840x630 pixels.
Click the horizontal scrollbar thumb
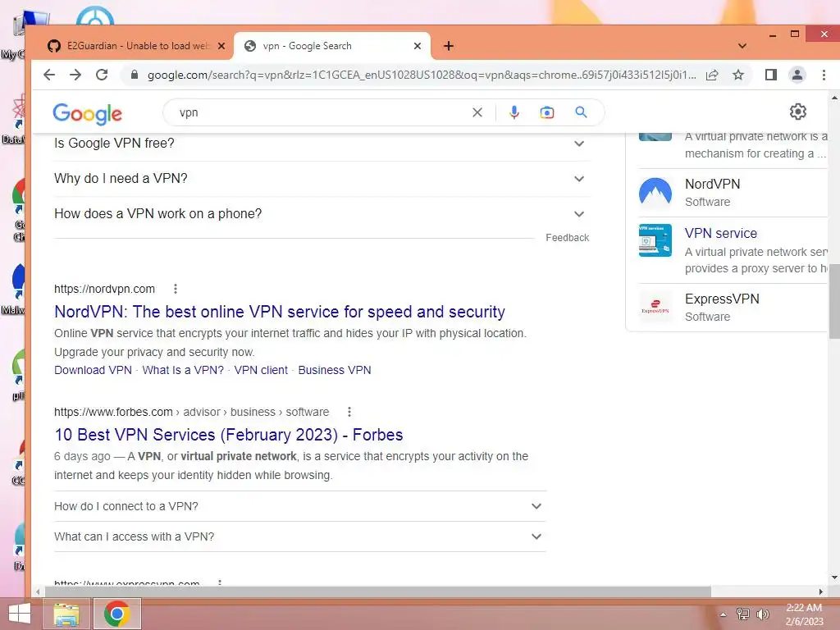pyautogui.click(x=377, y=591)
